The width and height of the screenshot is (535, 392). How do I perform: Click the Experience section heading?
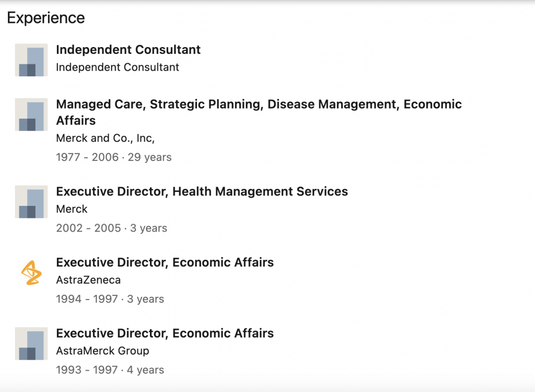point(46,18)
